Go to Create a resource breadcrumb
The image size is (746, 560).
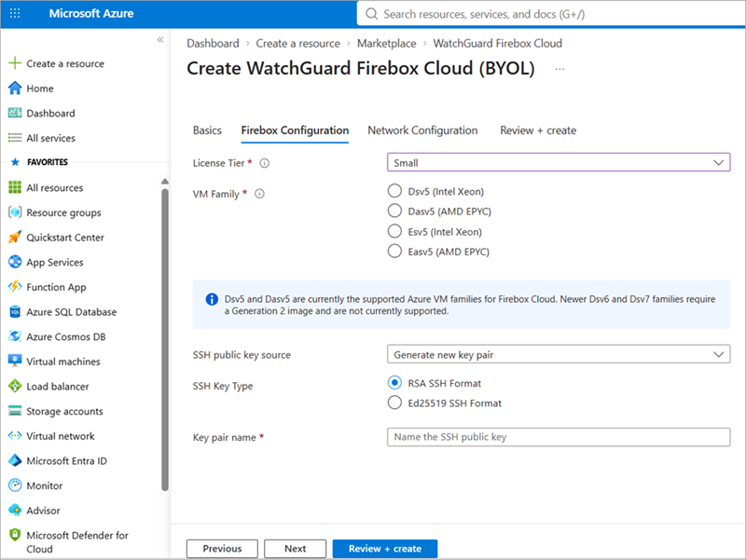[297, 43]
